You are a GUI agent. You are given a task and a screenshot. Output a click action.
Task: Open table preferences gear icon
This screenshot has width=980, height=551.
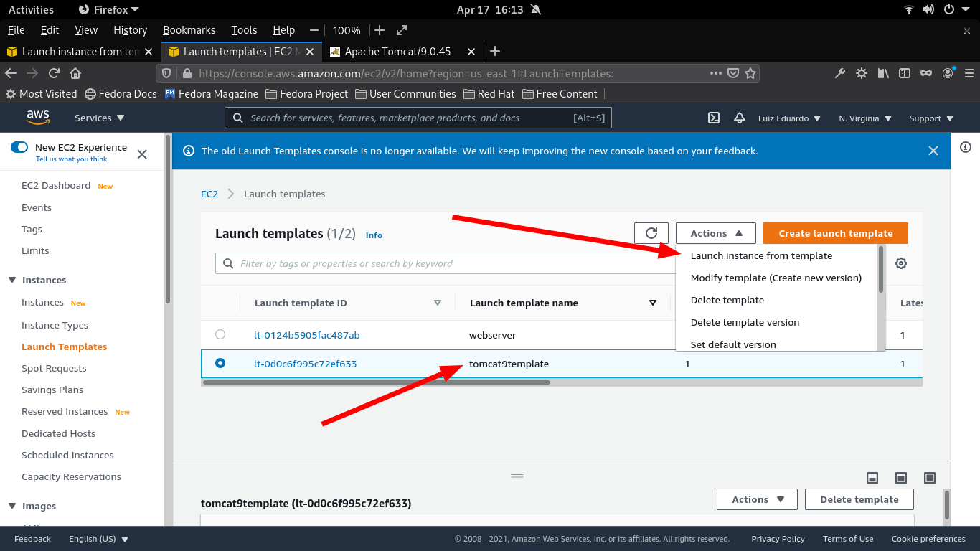tap(901, 263)
